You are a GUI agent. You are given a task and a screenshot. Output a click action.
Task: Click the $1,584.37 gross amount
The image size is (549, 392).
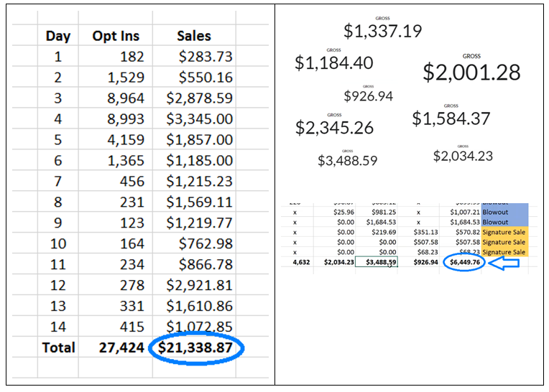click(x=451, y=119)
